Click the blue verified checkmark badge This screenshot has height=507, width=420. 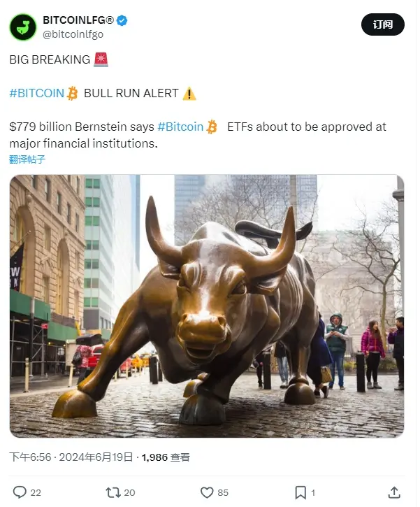[x=122, y=20]
